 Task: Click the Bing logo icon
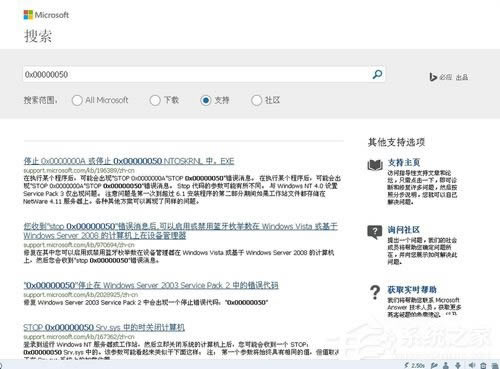pyautogui.click(x=433, y=77)
